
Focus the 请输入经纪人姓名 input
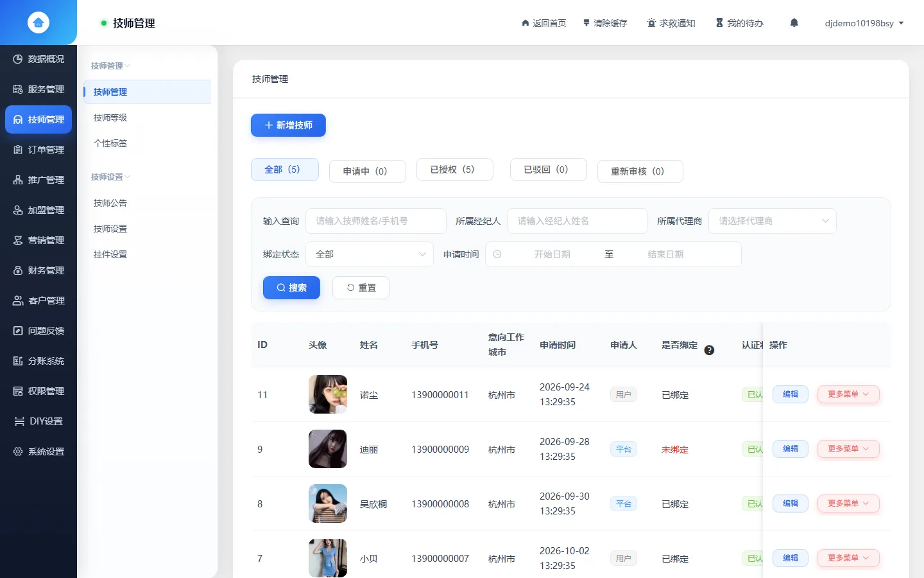577,221
